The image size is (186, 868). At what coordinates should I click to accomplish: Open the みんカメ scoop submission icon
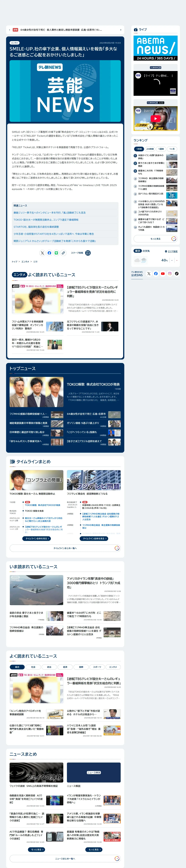coord(88,253)
